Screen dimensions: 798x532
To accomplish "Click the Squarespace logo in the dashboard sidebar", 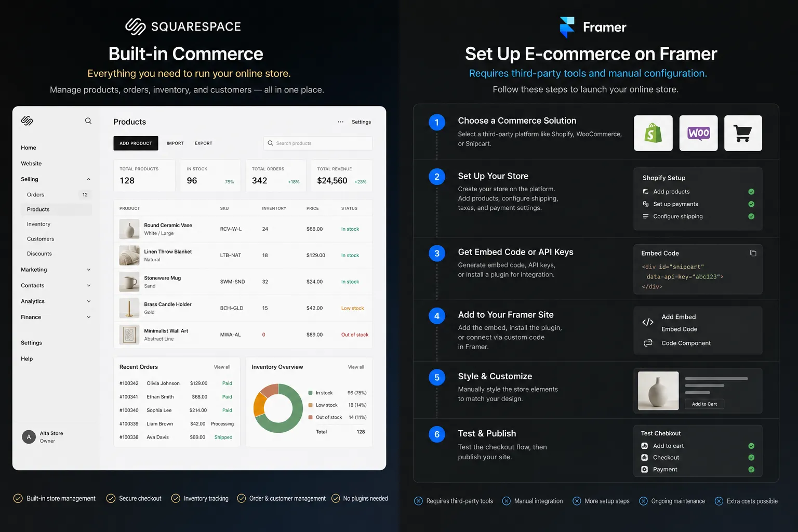I will tap(27, 121).
